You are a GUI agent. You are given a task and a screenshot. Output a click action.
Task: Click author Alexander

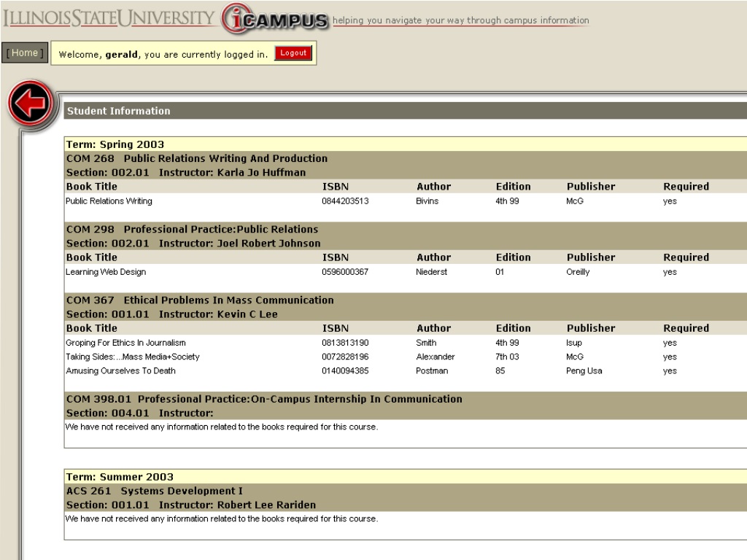[x=435, y=357]
